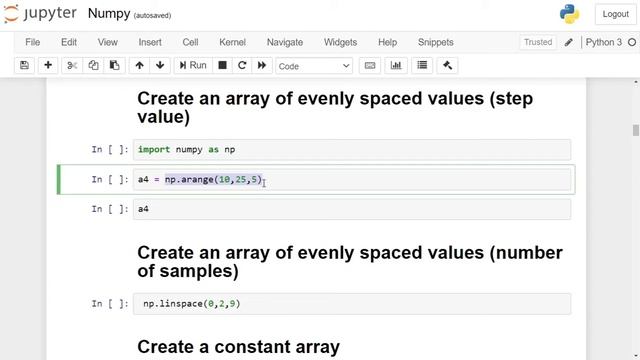Open the Widgets menu
This screenshot has width=640, height=360.
(340, 42)
